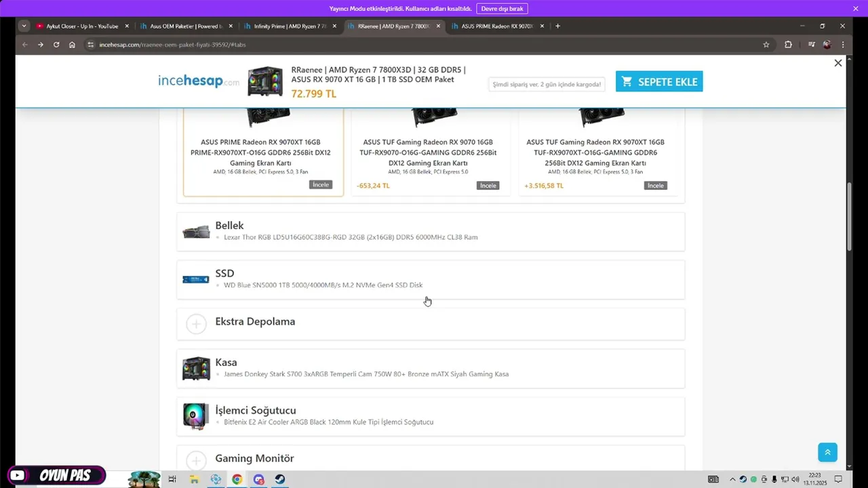Viewport: 868px width, 488px height.
Task: Click the WD Blue SSD thumbnail
Action: point(196,279)
